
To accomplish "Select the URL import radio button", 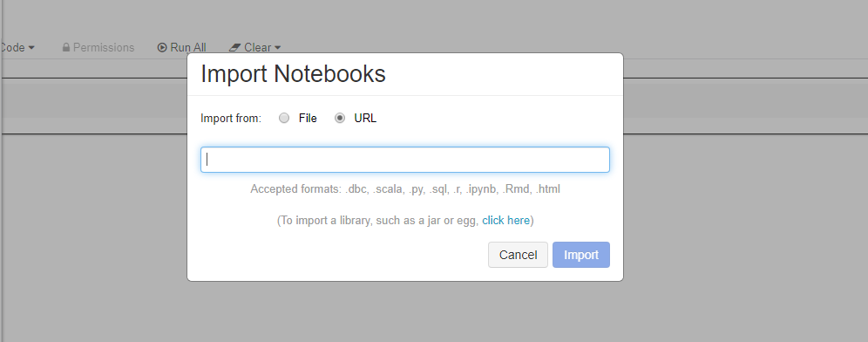I will pyautogui.click(x=340, y=118).
